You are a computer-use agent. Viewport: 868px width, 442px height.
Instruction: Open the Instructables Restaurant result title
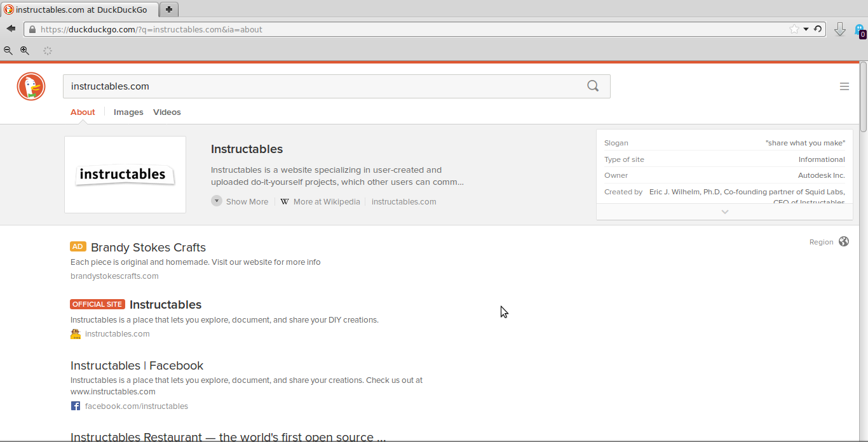click(x=228, y=437)
